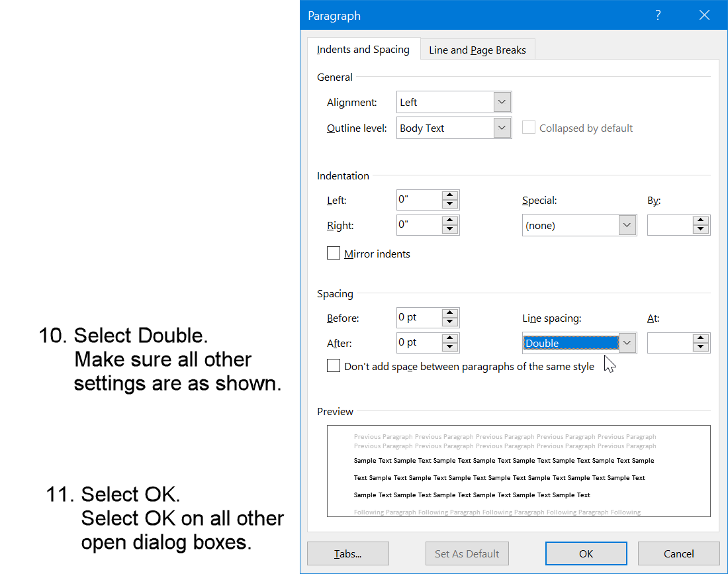Image resolution: width=728 pixels, height=574 pixels.
Task: Switch to the Line and Page Breaks tab
Action: coord(477,49)
